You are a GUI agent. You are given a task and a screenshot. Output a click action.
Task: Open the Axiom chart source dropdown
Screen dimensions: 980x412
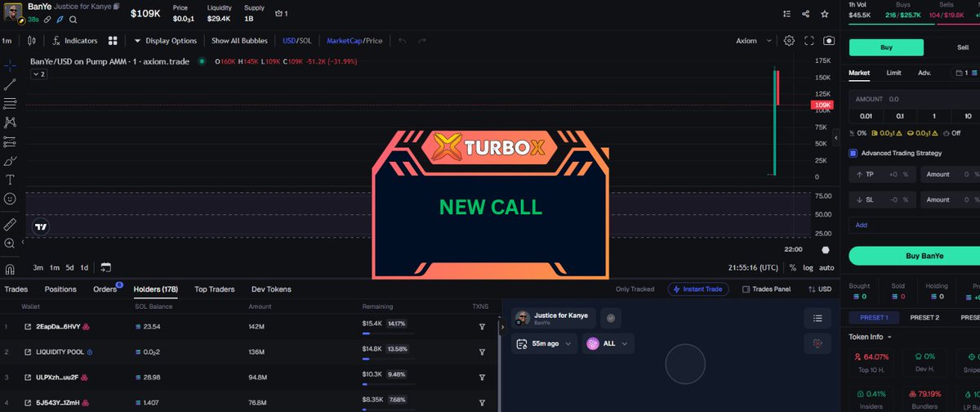point(751,40)
